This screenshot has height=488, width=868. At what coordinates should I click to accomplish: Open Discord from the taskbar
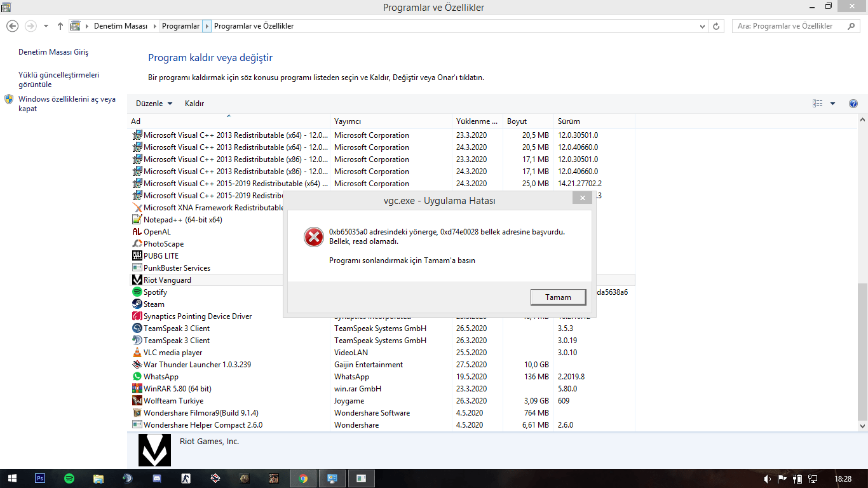click(157, 478)
